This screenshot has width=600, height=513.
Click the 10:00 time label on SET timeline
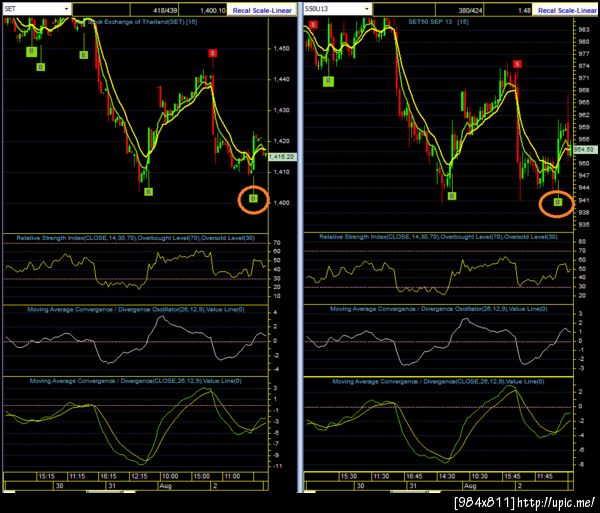(x=170, y=476)
